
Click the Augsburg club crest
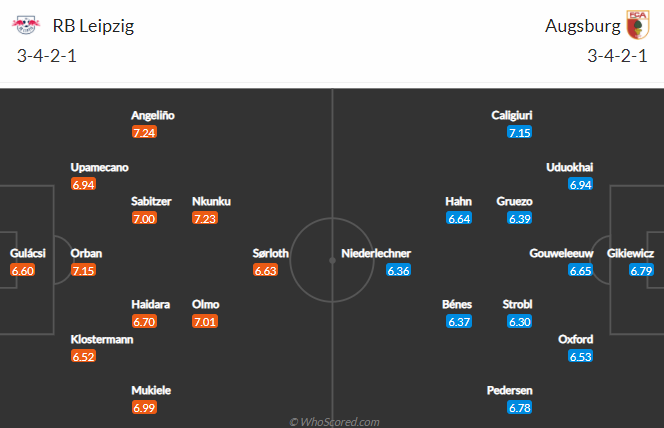click(638, 25)
